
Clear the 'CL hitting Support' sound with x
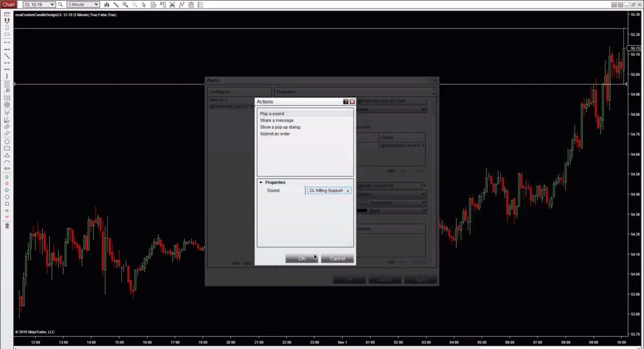point(348,191)
